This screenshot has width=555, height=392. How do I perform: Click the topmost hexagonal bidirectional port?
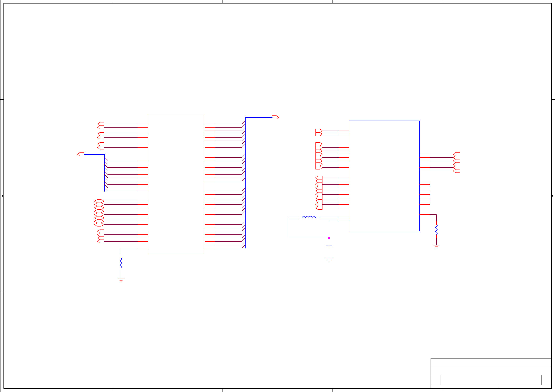pos(99,201)
